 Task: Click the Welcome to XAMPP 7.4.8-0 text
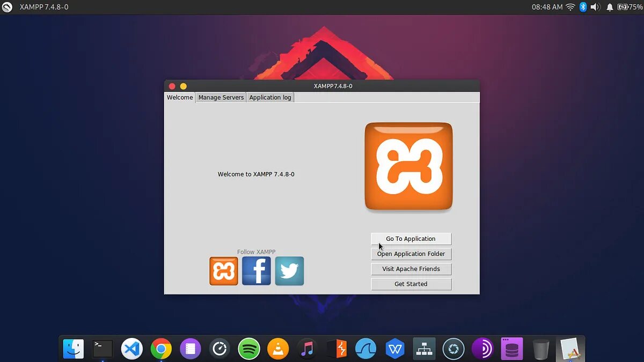(256, 174)
